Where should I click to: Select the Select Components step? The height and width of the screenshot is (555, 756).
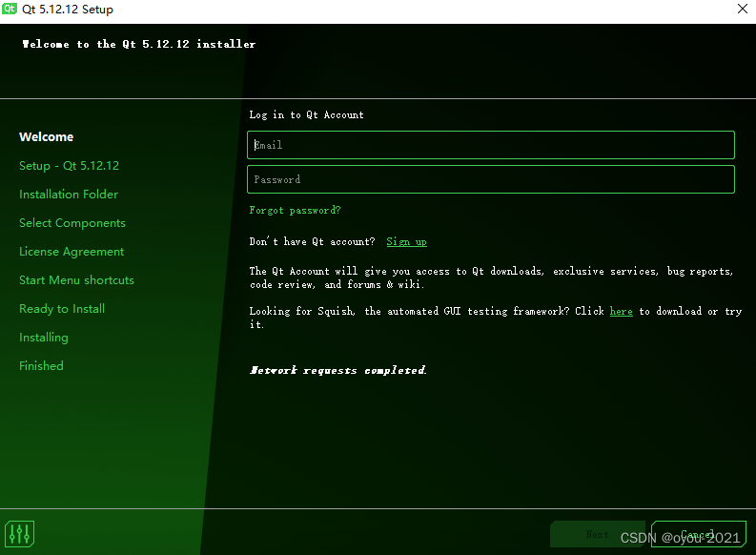(72, 223)
